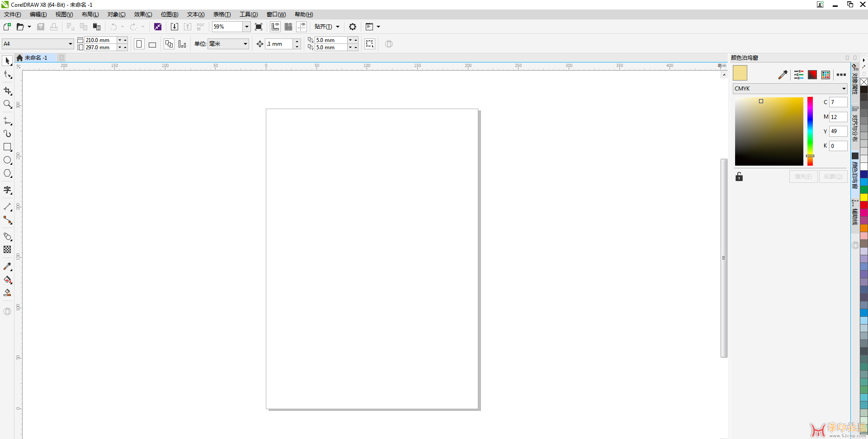Select the Ellipse tool
This screenshot has width=868, height=439.
7,160
